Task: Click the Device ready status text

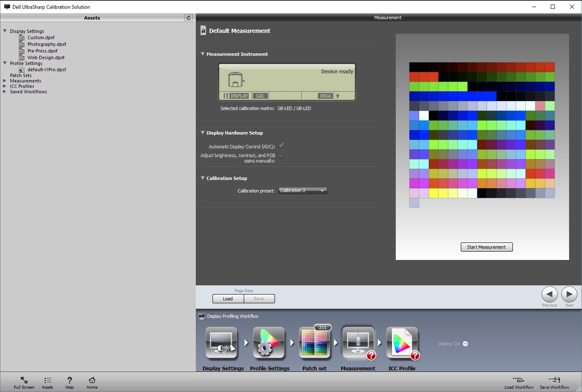Action: tap(337, 72)
